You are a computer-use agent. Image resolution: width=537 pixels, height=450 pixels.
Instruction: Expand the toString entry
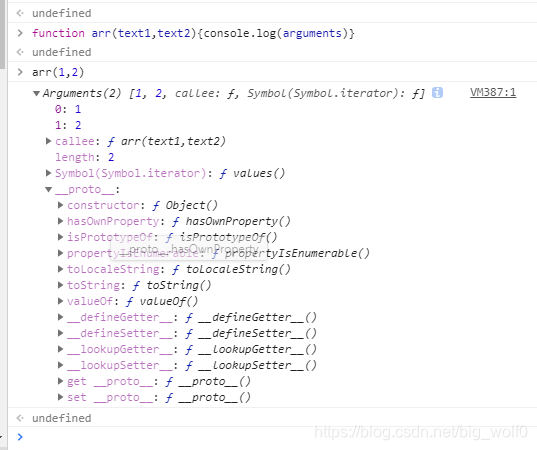point(60,285)
